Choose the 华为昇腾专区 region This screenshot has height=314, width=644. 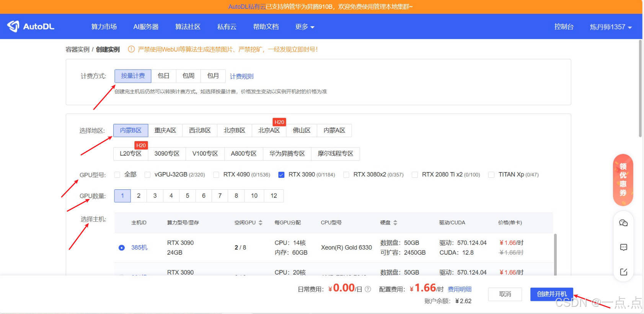click(287, 154)
